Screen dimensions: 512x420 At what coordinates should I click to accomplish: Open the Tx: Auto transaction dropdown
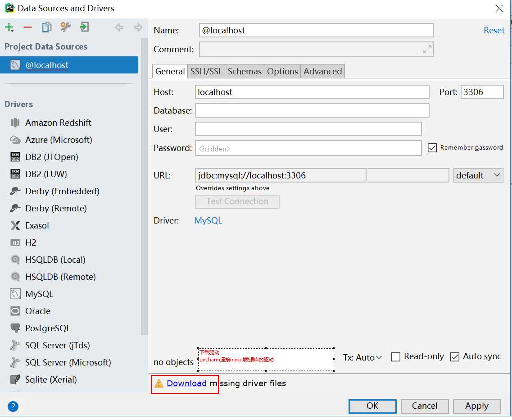click(362, 357)
